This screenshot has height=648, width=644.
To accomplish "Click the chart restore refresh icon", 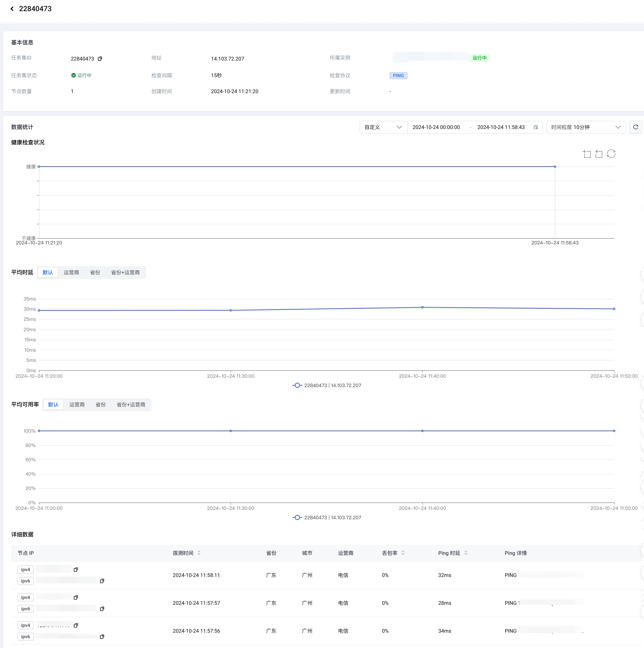I will [611, 154].
